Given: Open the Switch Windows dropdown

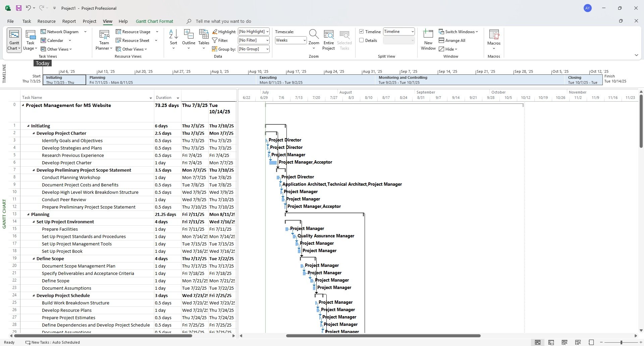Looking at the screenshot, I should (458, 32).
